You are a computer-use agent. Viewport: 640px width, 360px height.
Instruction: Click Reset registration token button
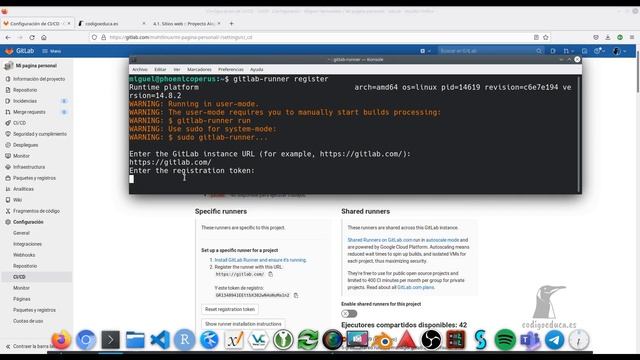[x=230, y=309]
